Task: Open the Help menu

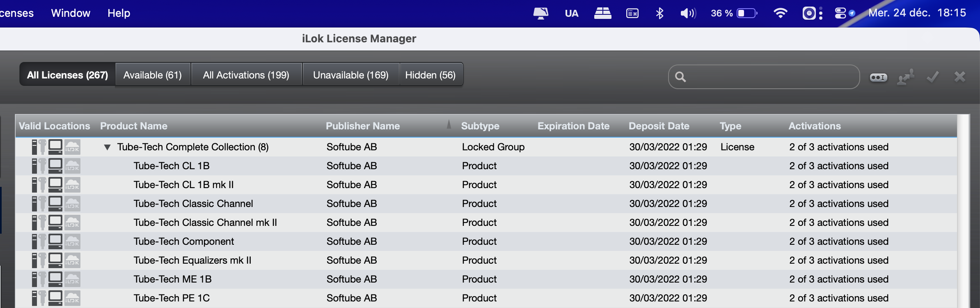Action: (x=119, y=13)
